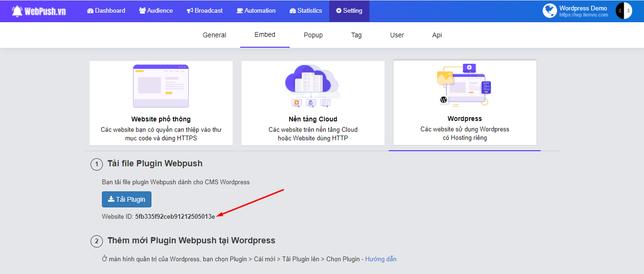Click the heading Thêm mới Plugin Webpush tại Wordpress
Image resolution: width=644 pixels, height=274 pixels.
click(x=191, y=240)
